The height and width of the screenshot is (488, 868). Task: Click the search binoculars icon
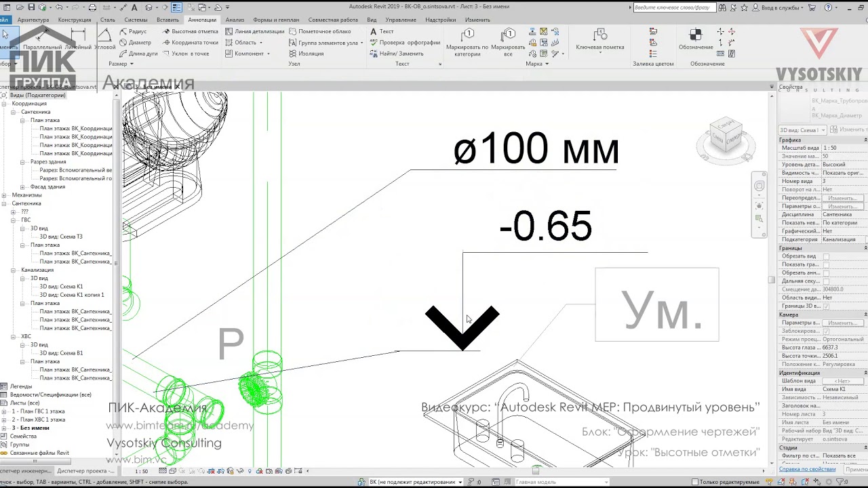(x=723, y=7)
